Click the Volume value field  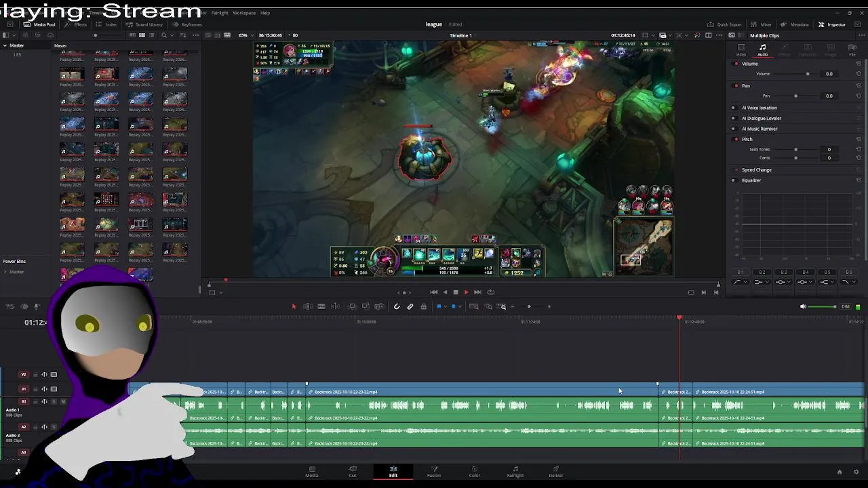click(x=829, y=74)
